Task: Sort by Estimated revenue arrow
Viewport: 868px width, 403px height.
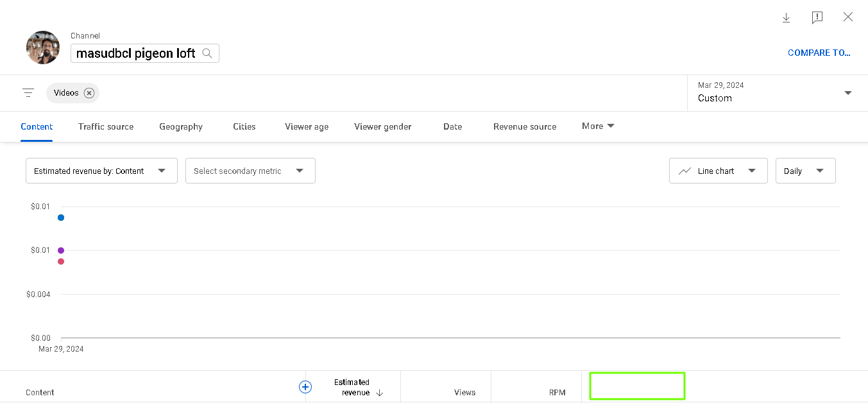Action: click(x=380, y=393)
